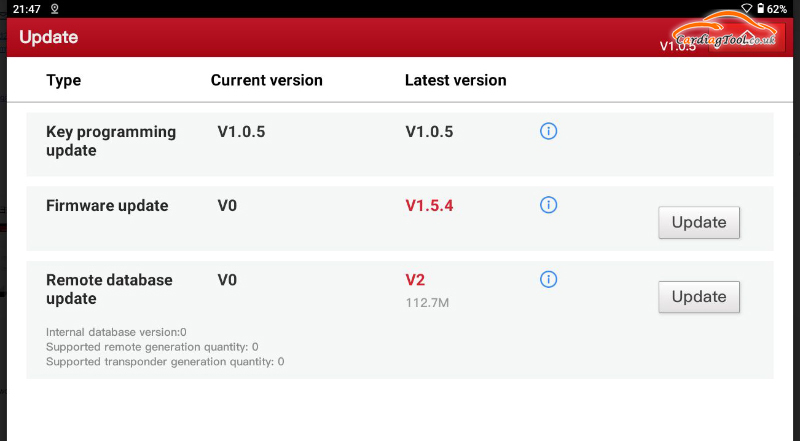The image size is (800, 441).
Task: Select current version V0 of Firmware update
Action: (x=227, y=206)
